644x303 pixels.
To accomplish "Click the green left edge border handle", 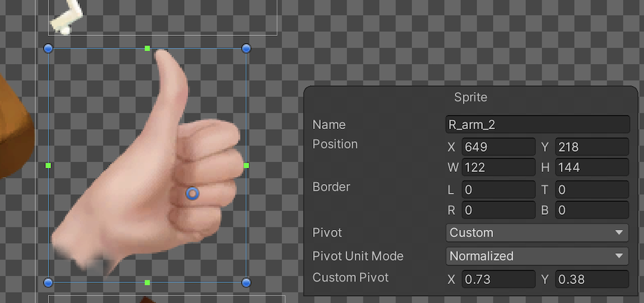I will pyautogui.click(x=48, y=166).
